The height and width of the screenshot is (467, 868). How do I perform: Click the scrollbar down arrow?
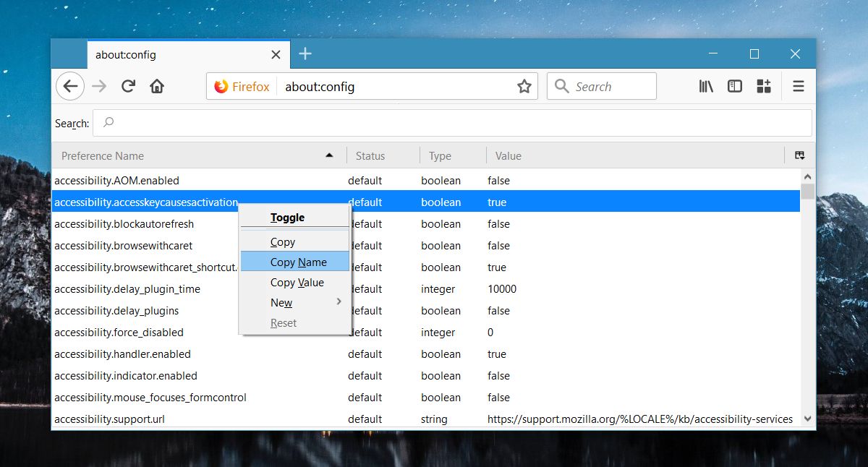point(807,419)
